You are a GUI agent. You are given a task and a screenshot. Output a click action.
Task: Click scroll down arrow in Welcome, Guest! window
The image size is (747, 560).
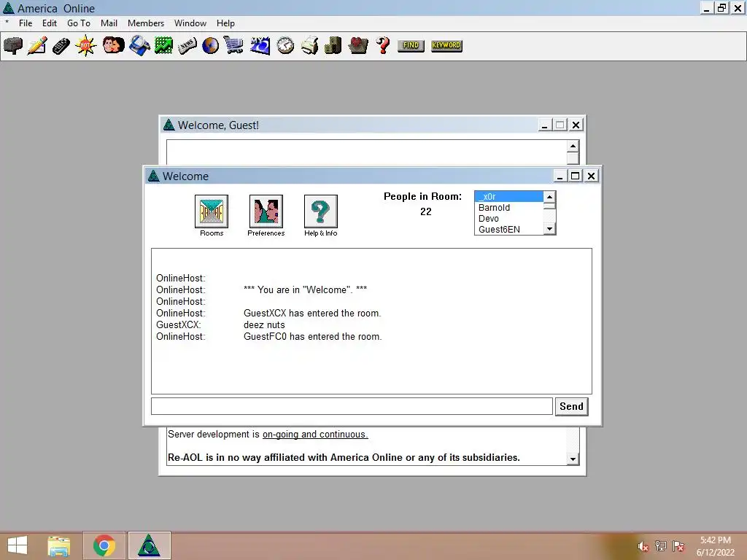[573, 459]
